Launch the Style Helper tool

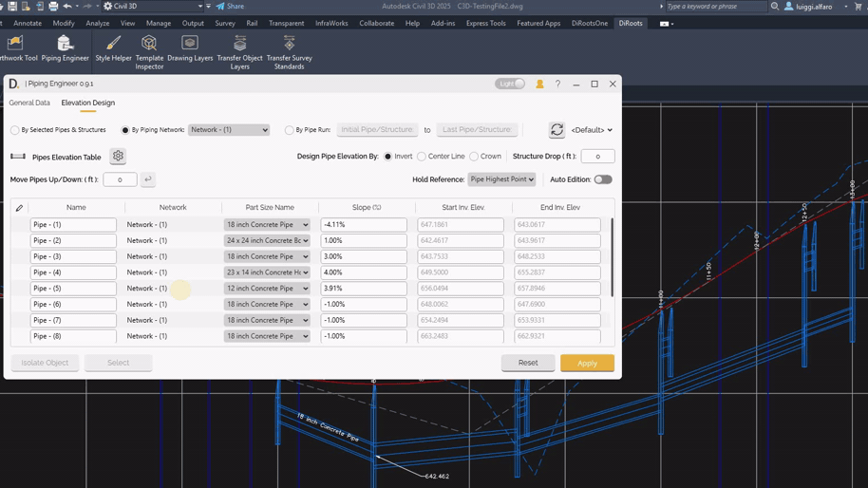click(113, 48)
